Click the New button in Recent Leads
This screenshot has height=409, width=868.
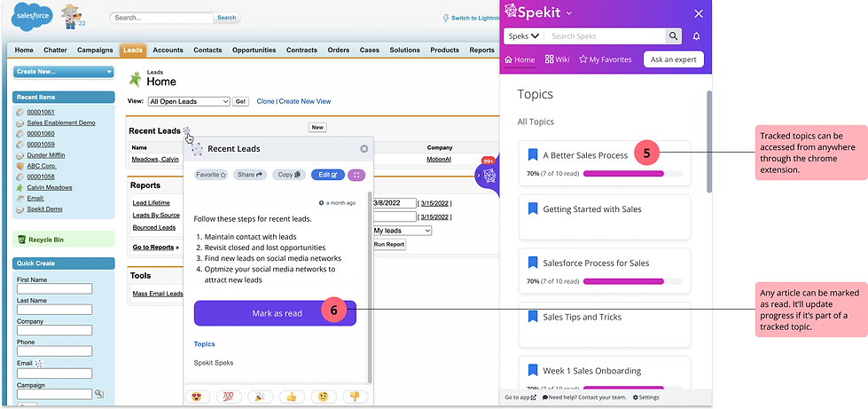click(x=317, y=128)
